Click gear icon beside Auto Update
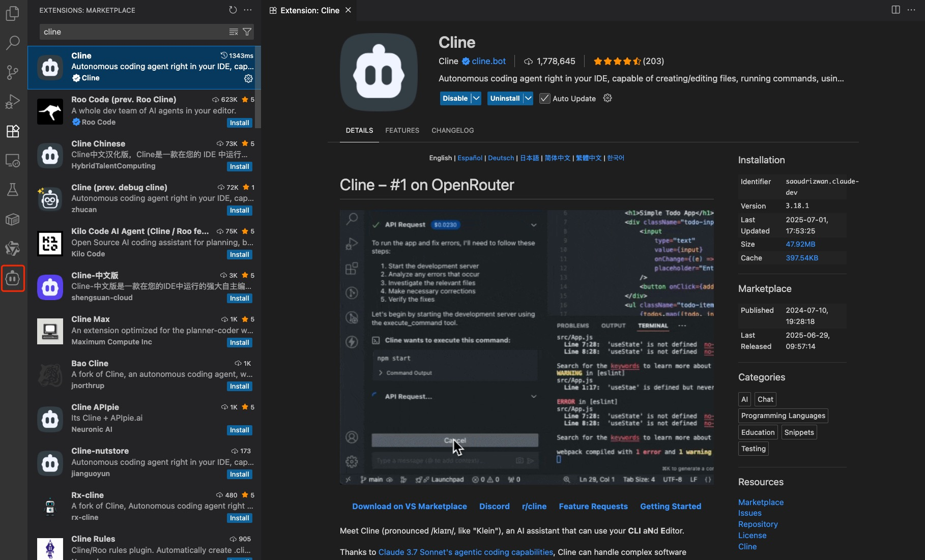Viewport: 925px width, 560px height. coord(608,98)
